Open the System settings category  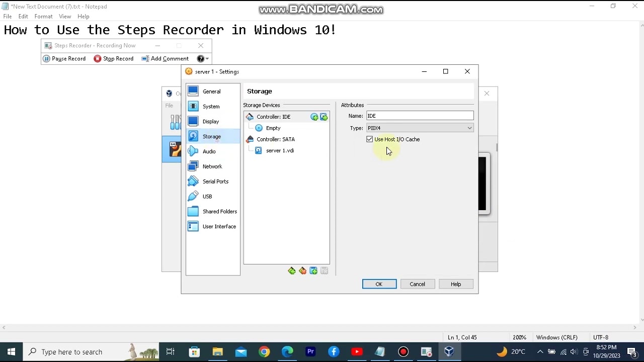[x=213, y=107]
